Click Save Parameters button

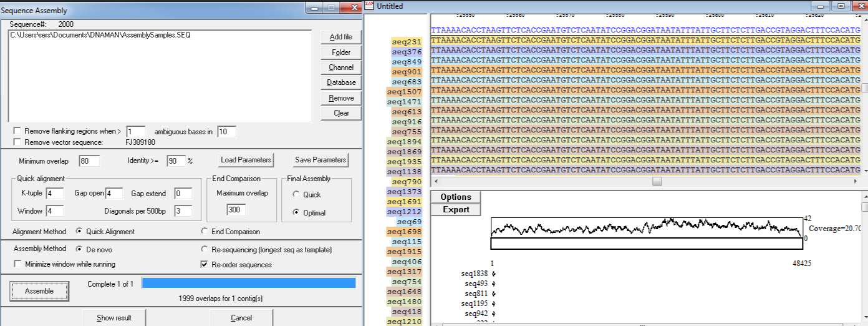click(320, 160)
